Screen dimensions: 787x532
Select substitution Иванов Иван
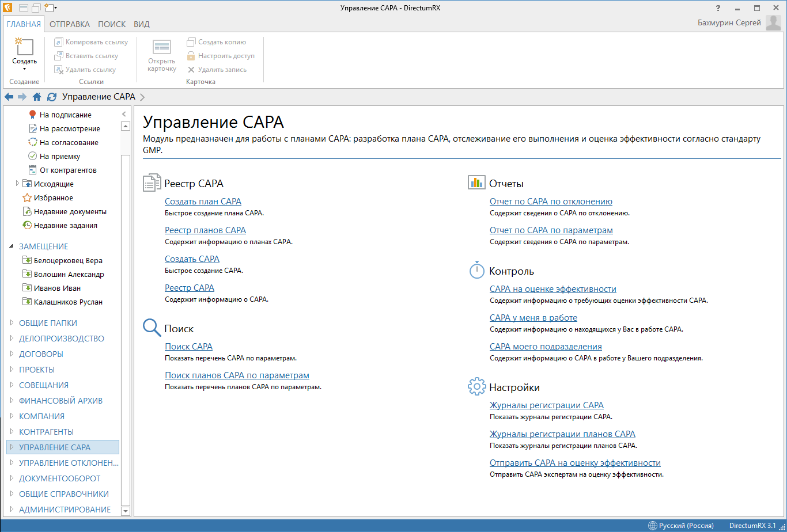coord(51,288)
